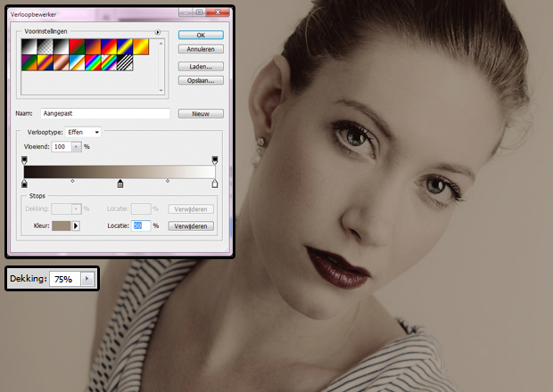Select the black-to-transparent checkerboard gradient preset

coord(45,47)
